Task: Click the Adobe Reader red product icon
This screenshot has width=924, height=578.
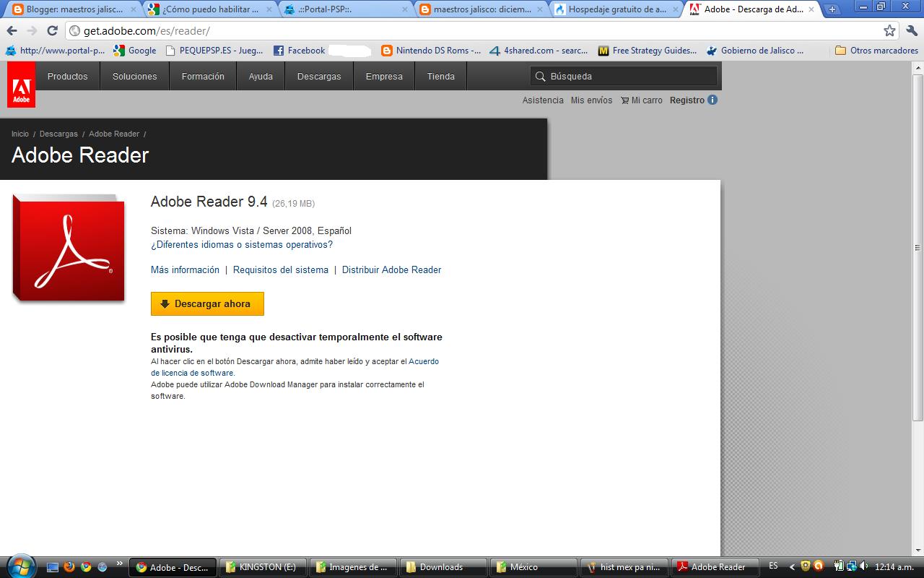Action: click(x=69, y=248)
